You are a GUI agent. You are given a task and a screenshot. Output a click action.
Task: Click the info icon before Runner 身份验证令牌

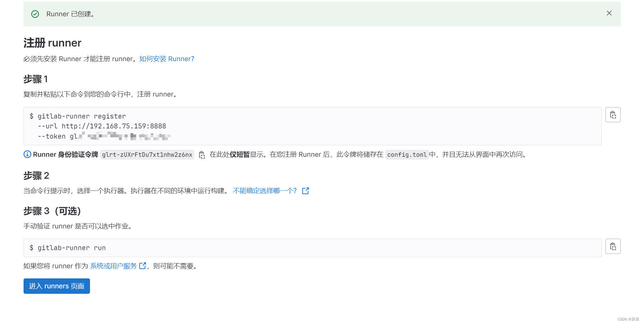pos(27,155)
